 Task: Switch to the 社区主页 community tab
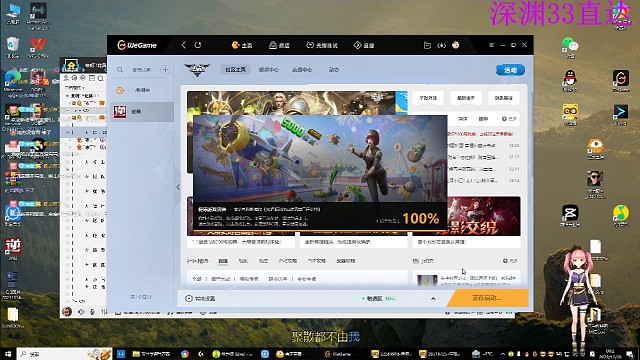tap(236, 70)
